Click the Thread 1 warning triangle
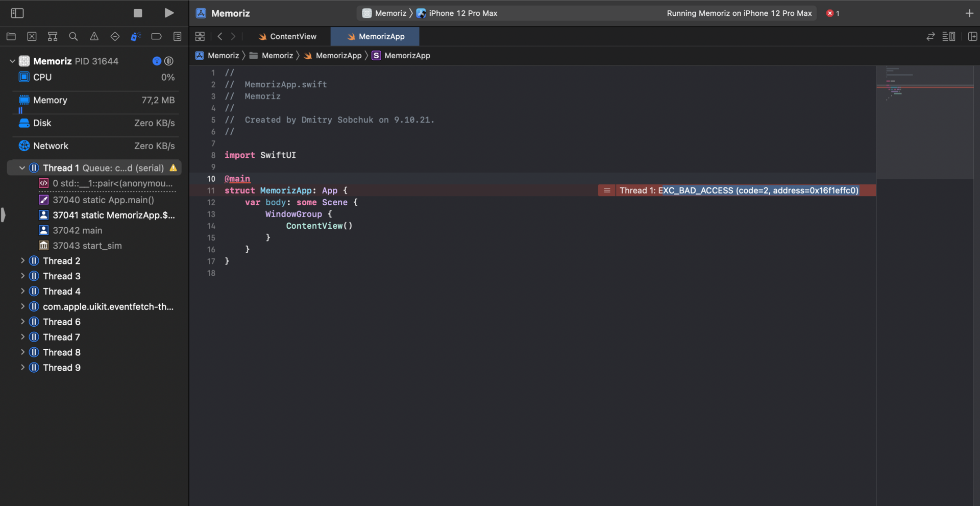 tap(174, 168)
